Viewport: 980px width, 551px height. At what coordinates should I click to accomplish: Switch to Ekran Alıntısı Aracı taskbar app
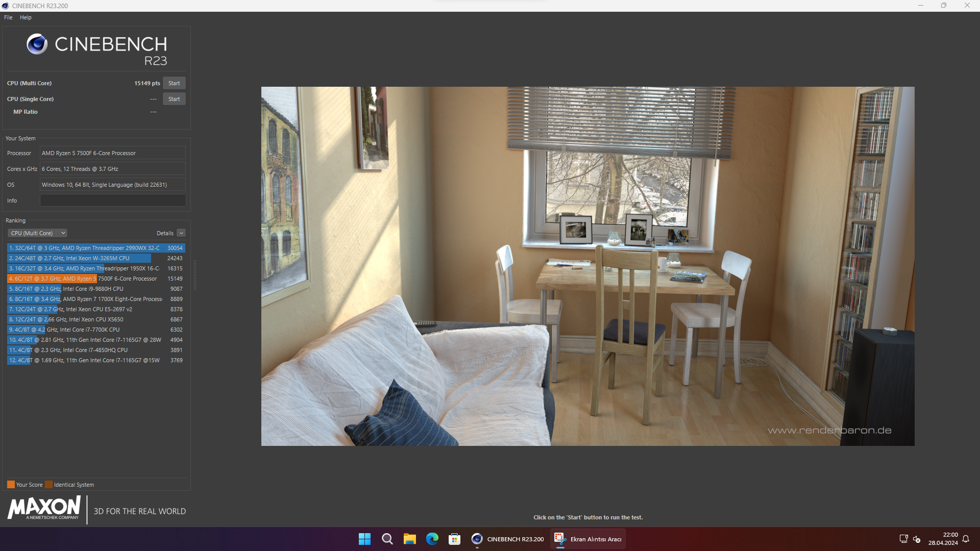point(588,539)
